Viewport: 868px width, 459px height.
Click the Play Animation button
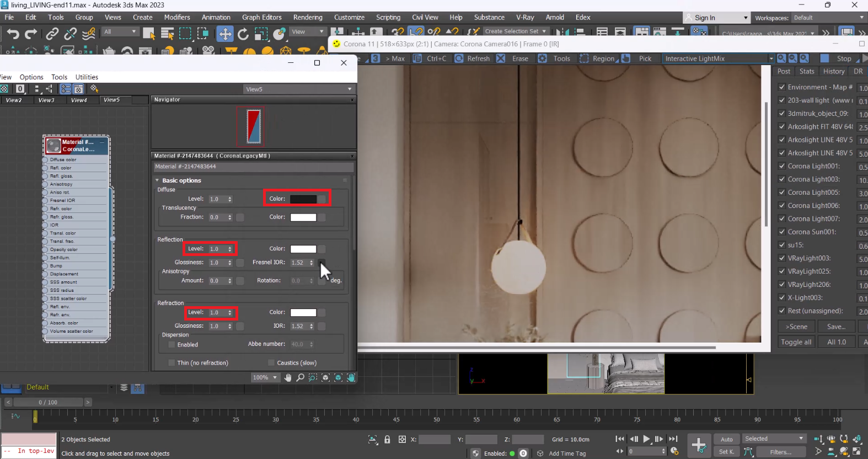(646, 439)
